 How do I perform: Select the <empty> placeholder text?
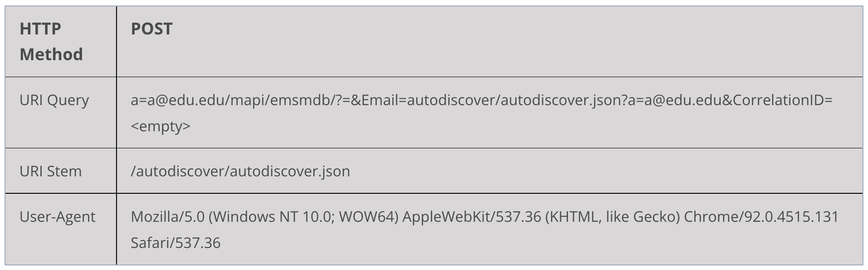(161, 126)
